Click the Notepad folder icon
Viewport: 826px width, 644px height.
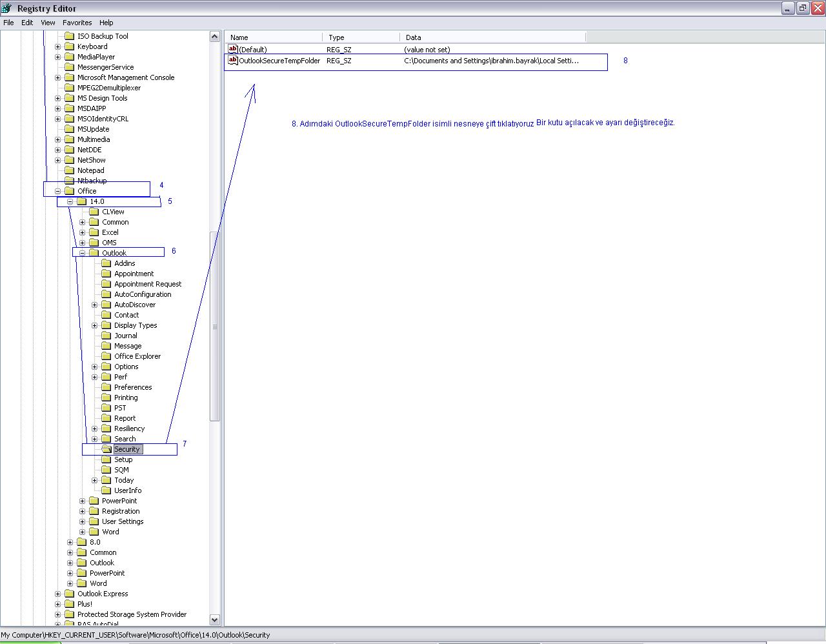70,170
